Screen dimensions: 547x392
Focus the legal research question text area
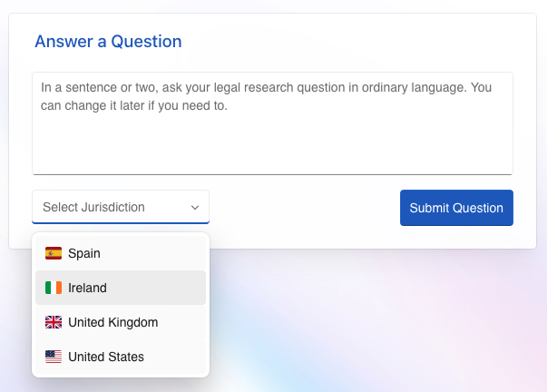pyautogui.click(x=272, y=123)
